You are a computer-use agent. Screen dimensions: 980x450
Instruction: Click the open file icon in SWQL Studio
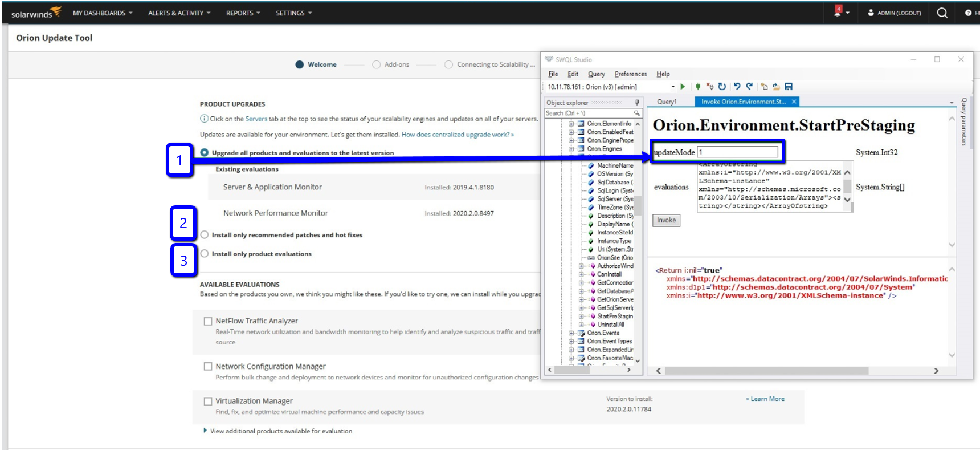pyautogui.click(x=776, y=87)
